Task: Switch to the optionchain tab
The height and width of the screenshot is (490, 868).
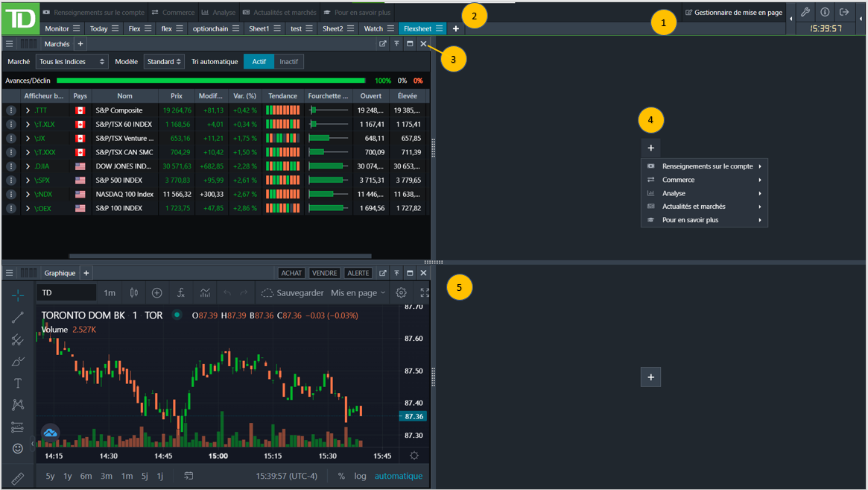Action: pyautogui.click(x=210, y=28)
